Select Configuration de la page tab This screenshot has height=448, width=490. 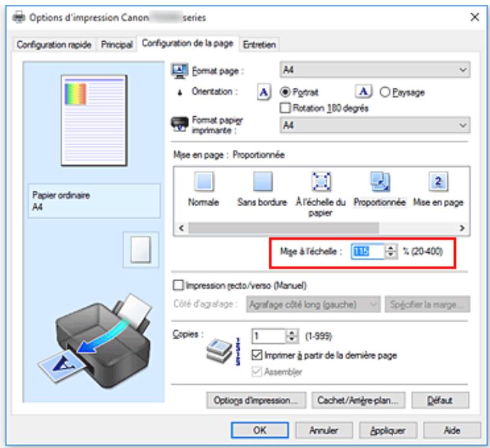[188, 43]
